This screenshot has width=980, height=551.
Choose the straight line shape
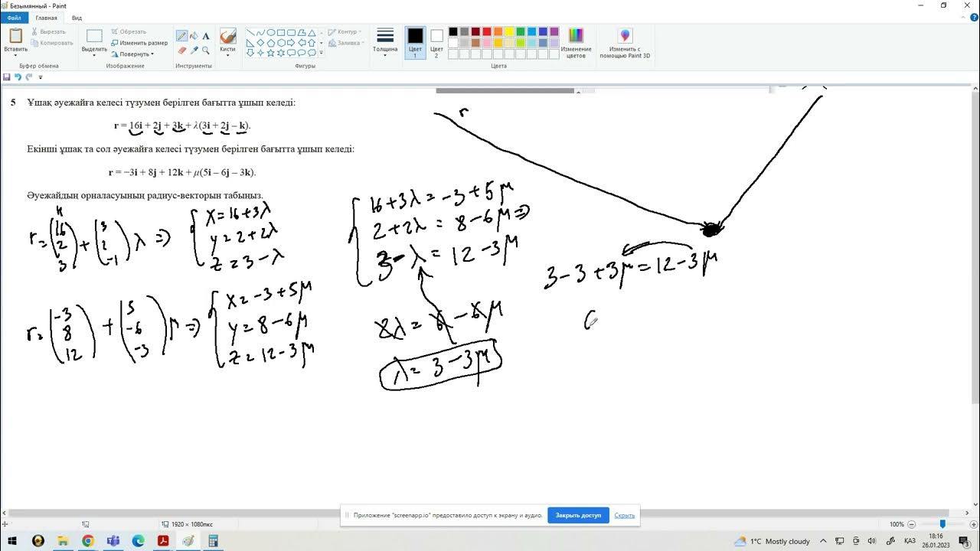[250, 33]
